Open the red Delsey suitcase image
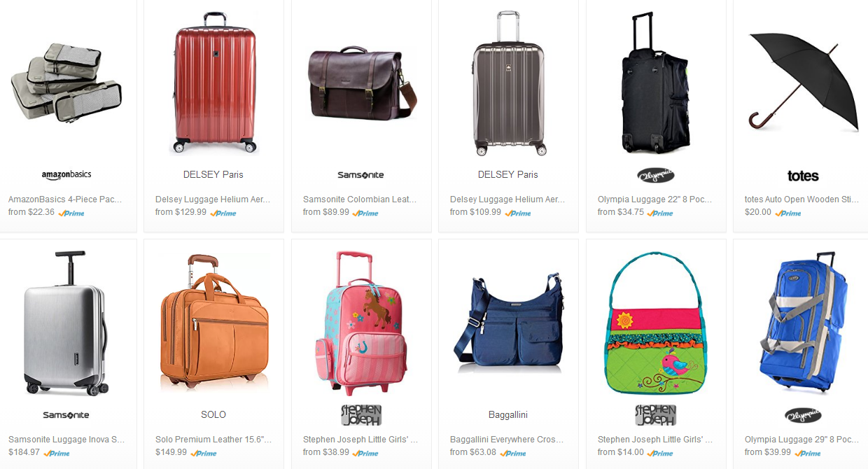The width and height of the screenshot is (868, 469). (214, 83)
